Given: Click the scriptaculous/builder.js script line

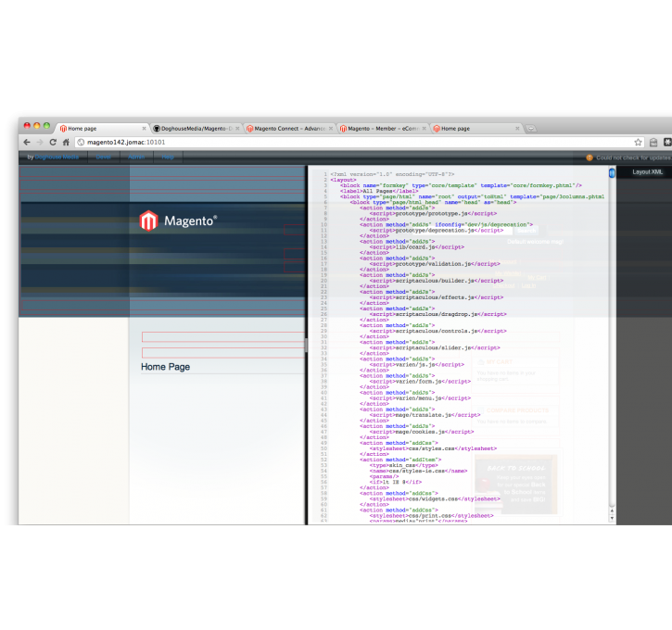Looking at the screenshot, I should pyautogui.click(x=437, y=281).
